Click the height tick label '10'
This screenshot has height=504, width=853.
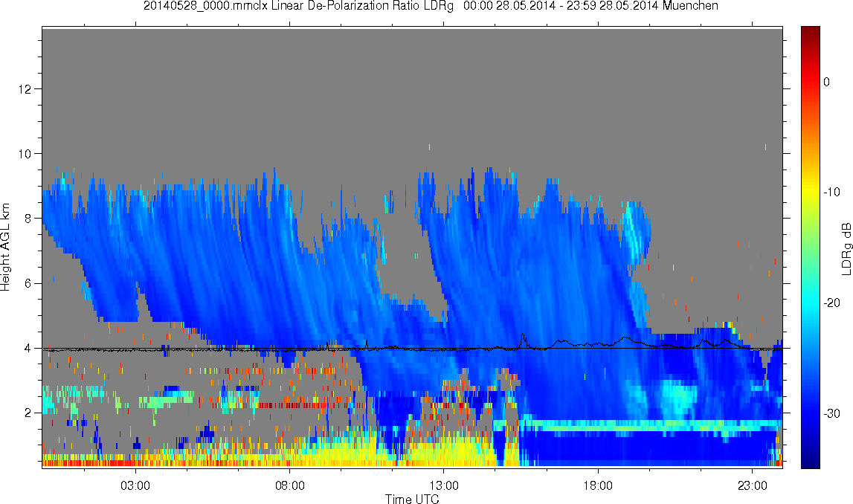pyautogui.click(x=25, y=153)
